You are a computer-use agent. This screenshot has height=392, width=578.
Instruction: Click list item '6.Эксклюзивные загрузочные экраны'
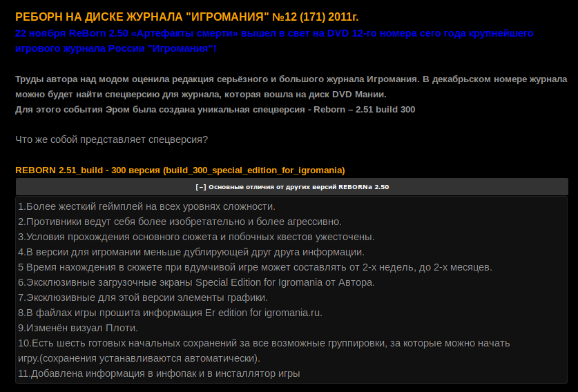tap(197, 282)
